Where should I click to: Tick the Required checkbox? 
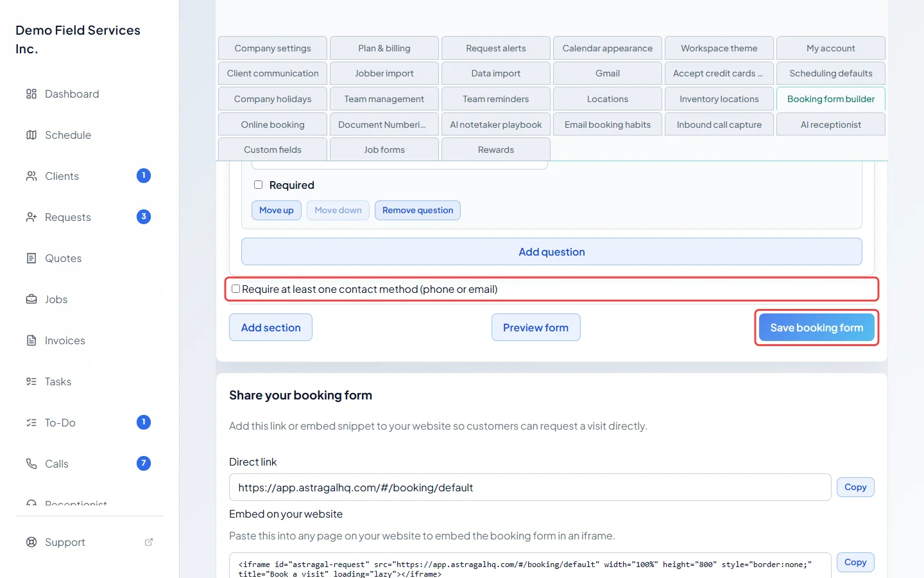259,185
